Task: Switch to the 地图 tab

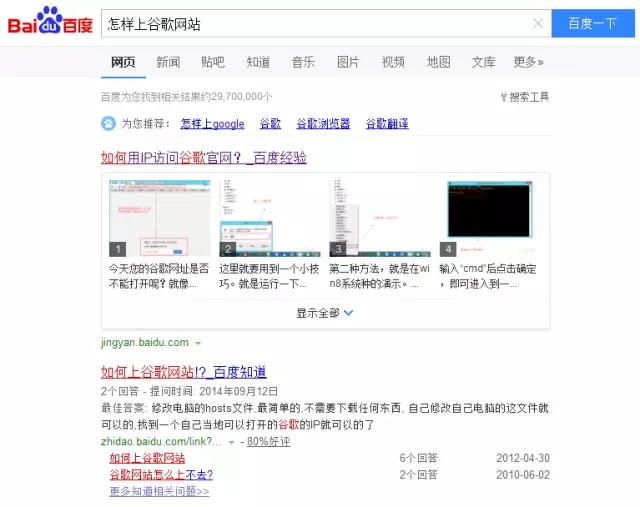Action: (438, 62)
